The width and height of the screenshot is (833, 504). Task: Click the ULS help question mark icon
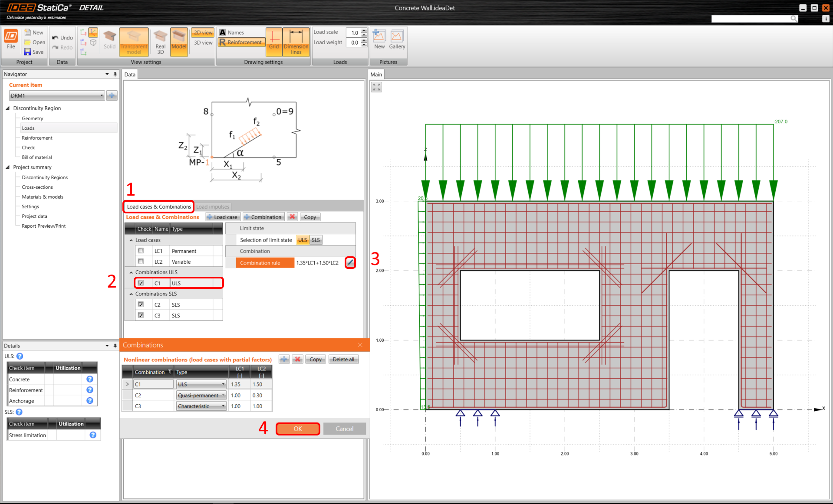pyautogui.click(x=20, y=356)
